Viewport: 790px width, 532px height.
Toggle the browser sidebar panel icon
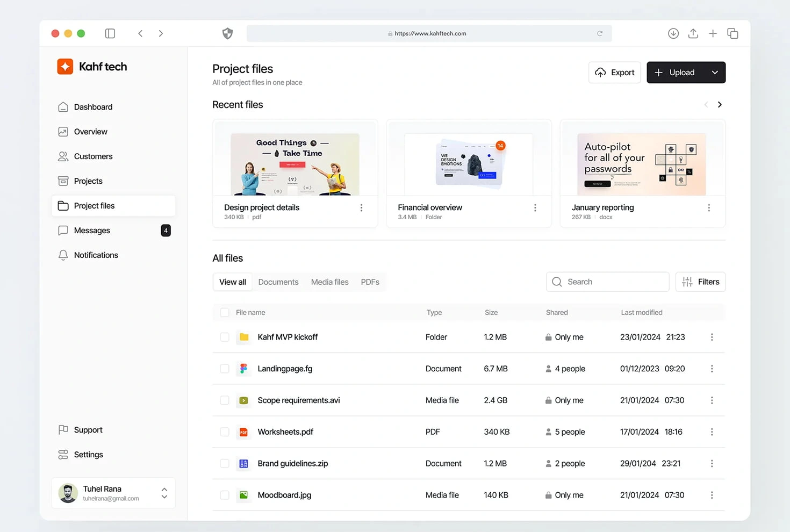point(110,33)
